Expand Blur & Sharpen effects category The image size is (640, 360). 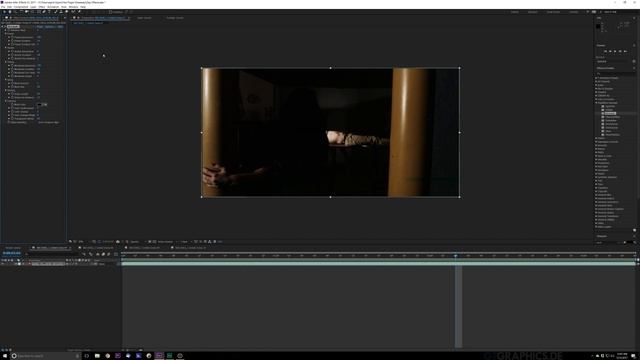pyautogui.click(x=597, y=89)
